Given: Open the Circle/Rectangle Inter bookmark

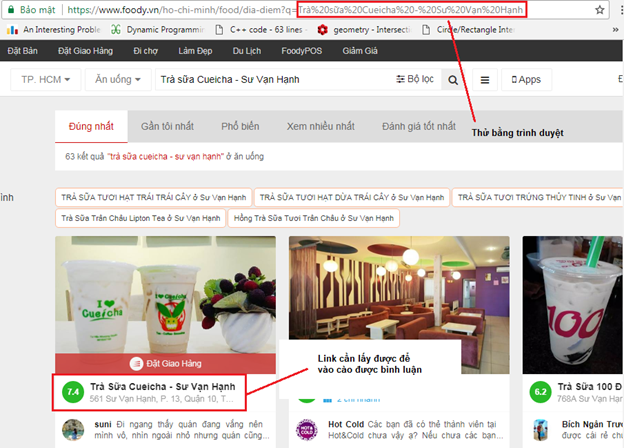Looking at the screenshot, I should pyautogui.click(x=468, y=29).
